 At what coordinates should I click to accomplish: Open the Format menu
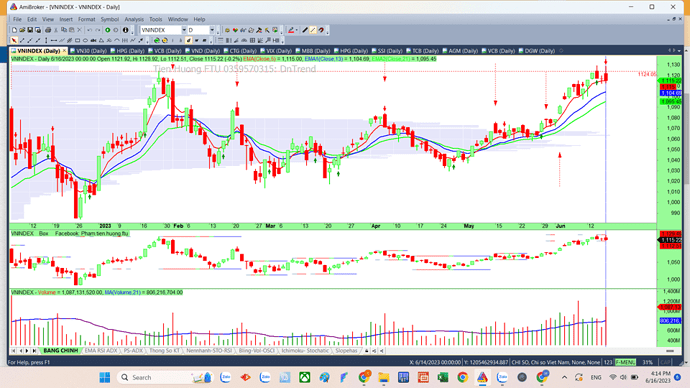pos(86,19)
